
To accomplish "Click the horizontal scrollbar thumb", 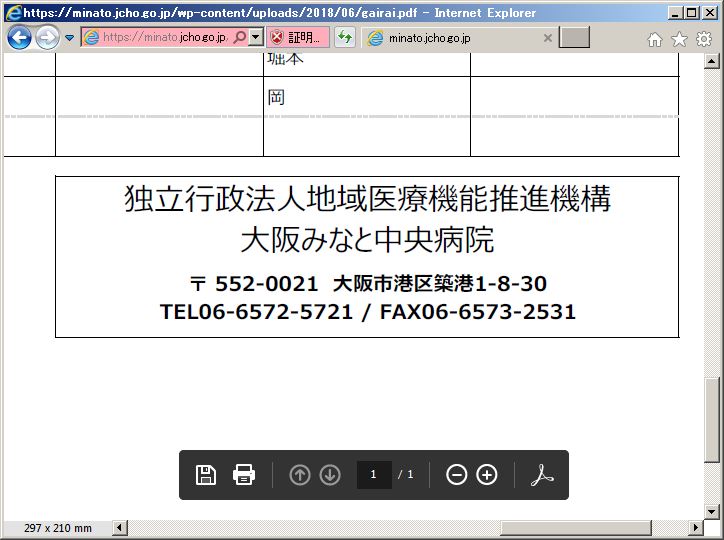I will (x=576, y=527).
